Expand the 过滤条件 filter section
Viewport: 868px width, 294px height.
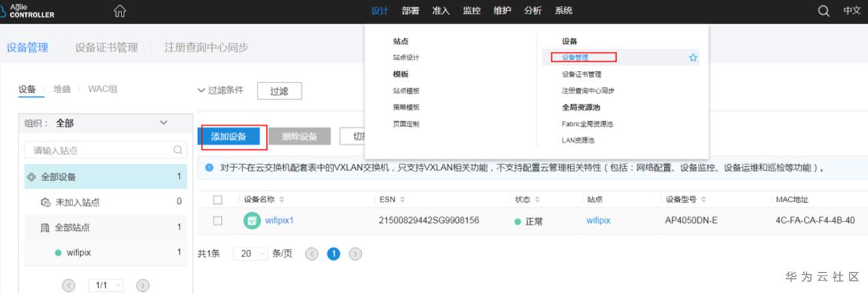coord(220,90)
